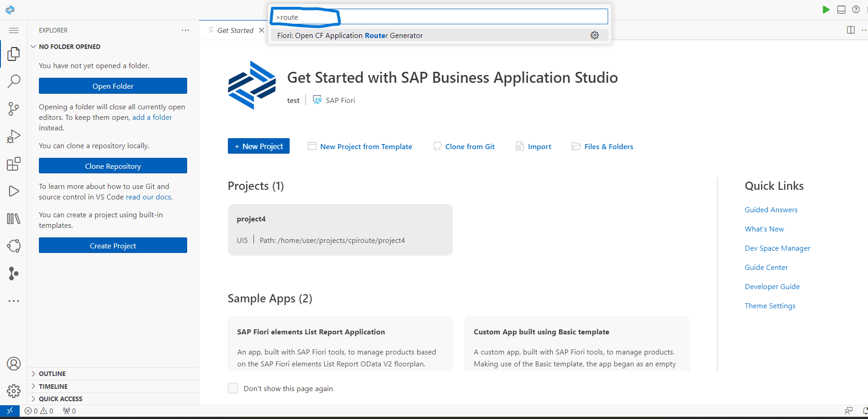Toggle the bottom panel visibility icon

[x=841, y=9]
